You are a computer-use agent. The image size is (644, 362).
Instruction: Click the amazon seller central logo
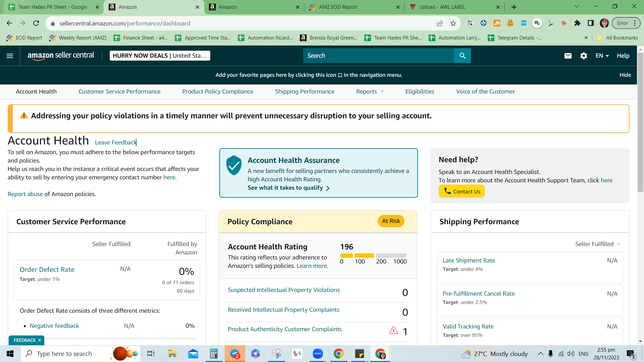pyautogui.click(x=61, y=56)
